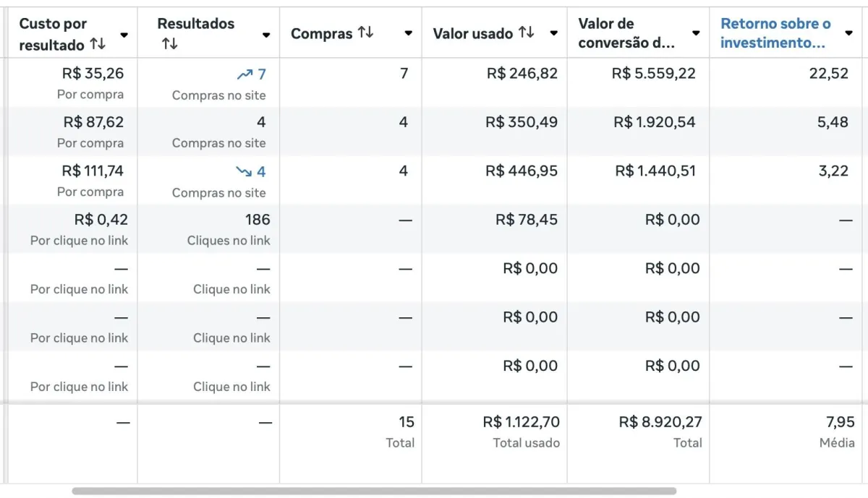Select the 186 Cliques no link cell
This screenshot has width=868, height=498.
coord(208,229)
